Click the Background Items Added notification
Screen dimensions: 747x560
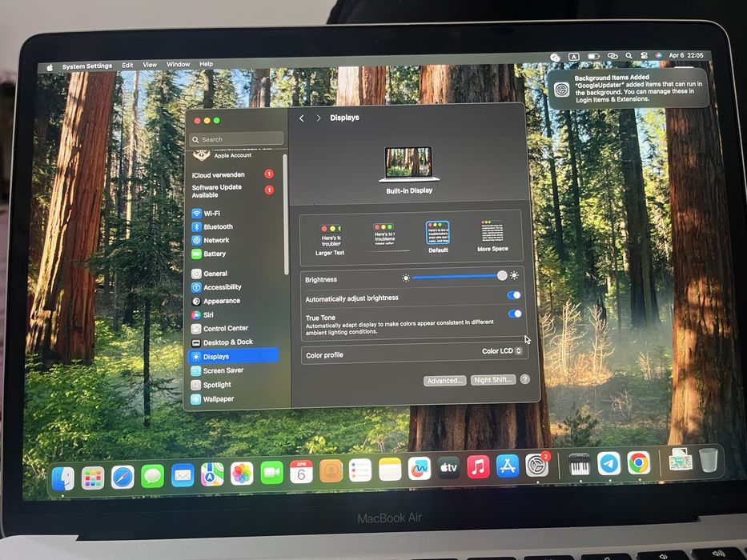point(628,89)
